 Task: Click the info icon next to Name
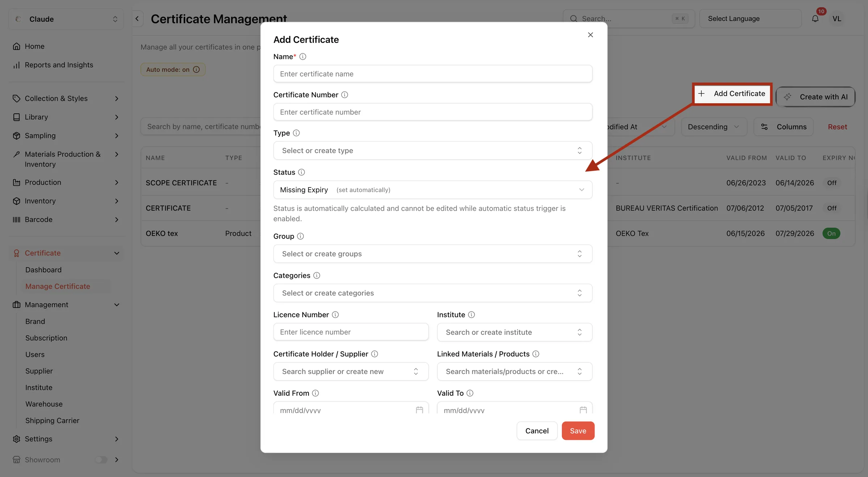pos(303,57)
